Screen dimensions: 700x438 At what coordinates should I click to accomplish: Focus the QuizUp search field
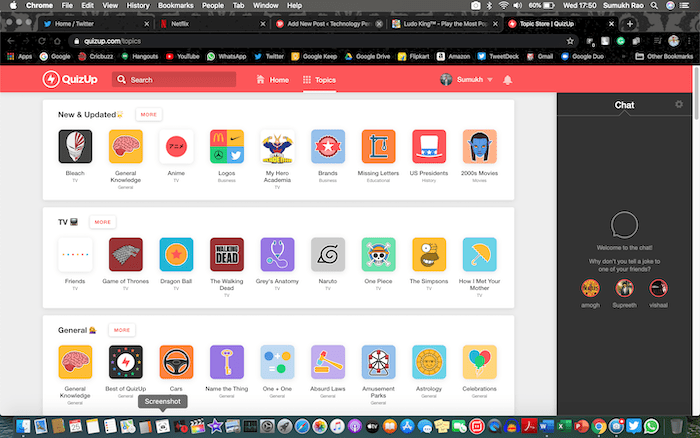[174, 79]
